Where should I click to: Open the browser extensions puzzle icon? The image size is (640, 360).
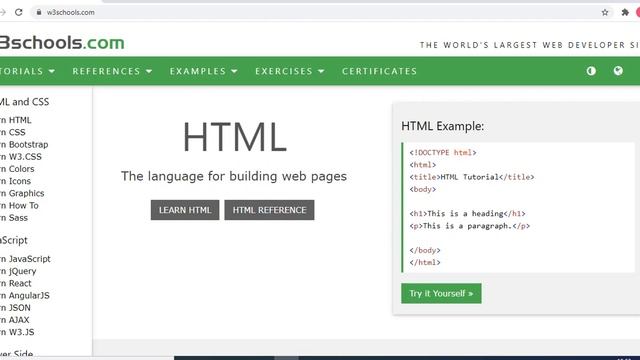625,13
